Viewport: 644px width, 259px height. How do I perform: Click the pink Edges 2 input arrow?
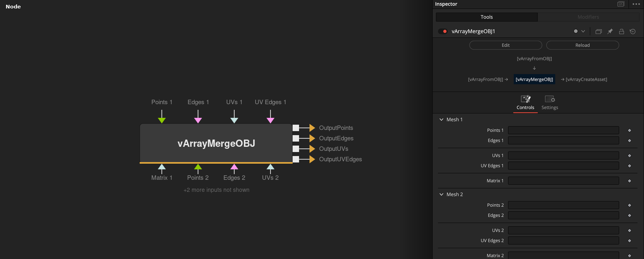click(234, 167)
